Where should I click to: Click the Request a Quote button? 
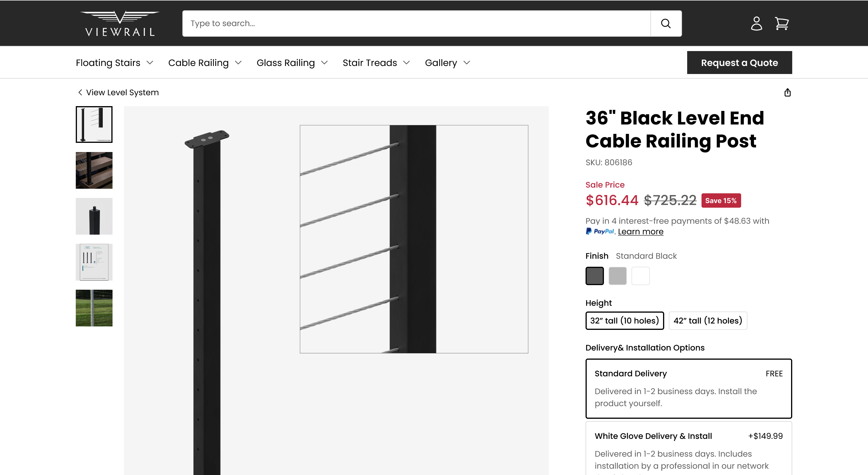[x=739, y=62]
